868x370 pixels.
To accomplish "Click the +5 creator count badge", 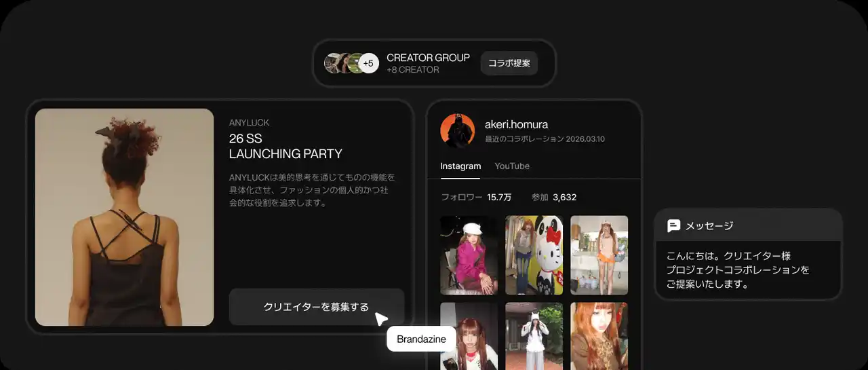I will [x=368, y=63].
